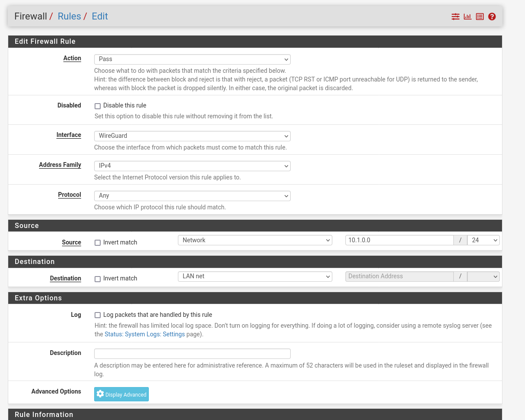Screen dimensions: 525x420
Task: Open related status bar-chart icon
Action: point(467,16)
